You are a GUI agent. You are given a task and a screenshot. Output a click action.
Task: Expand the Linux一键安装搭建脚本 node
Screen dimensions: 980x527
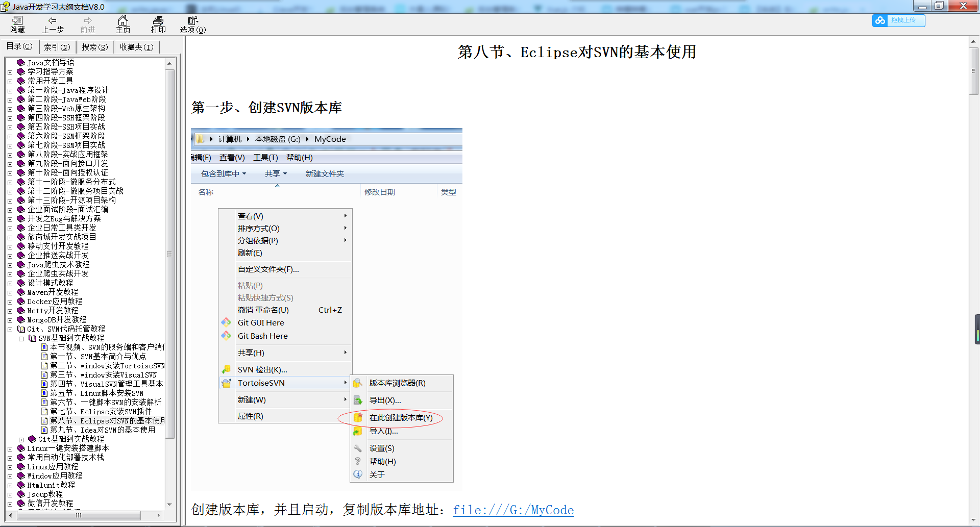(x=10, y=449)
